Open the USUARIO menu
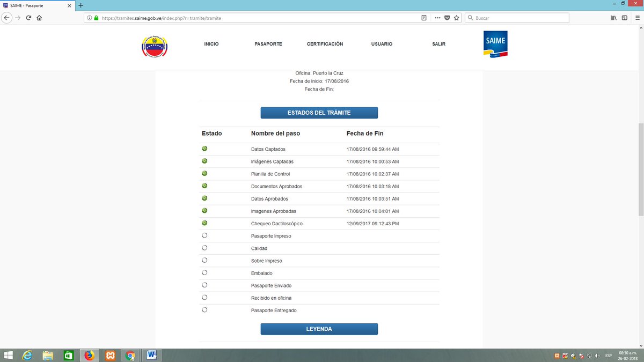This screenshot has width=644, height=362. coord(382,44)
